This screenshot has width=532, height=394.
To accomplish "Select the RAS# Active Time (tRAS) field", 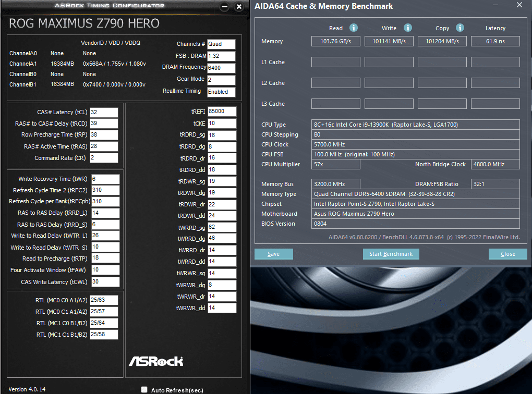I will (104, 146).
